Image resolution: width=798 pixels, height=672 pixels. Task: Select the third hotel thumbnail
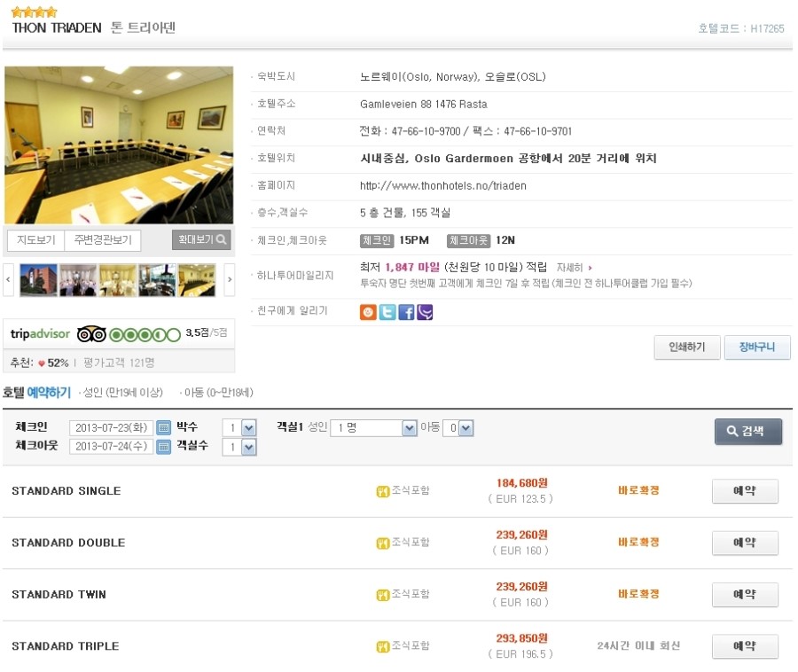pos(118,280)
